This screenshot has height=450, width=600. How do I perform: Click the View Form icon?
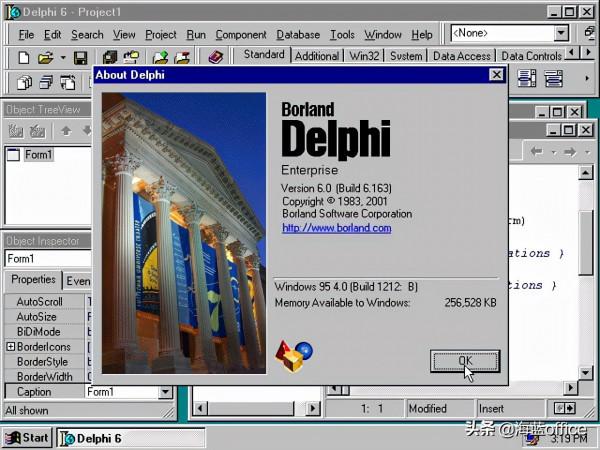(46, 82)
